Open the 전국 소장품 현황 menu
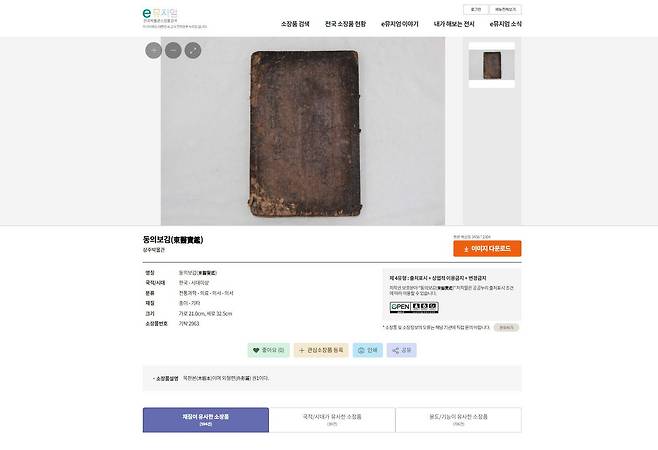The width and height of the screenshot is (658, 450). tap(345, 24)
